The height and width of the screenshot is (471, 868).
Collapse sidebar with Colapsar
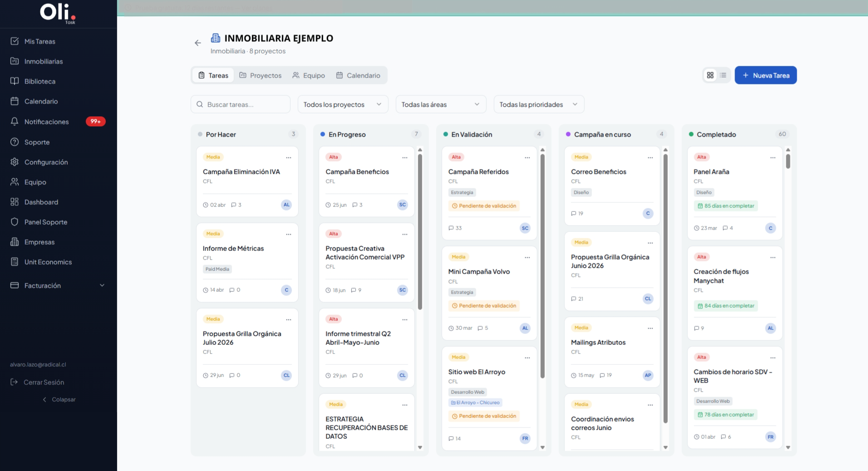(x=59, y=399)
